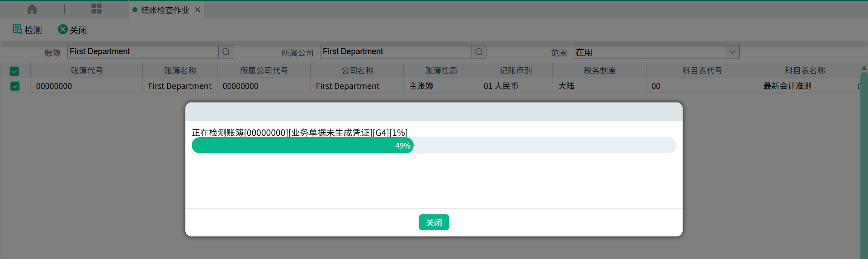Click into the 所属公司 input field

(x=396, y=52)
